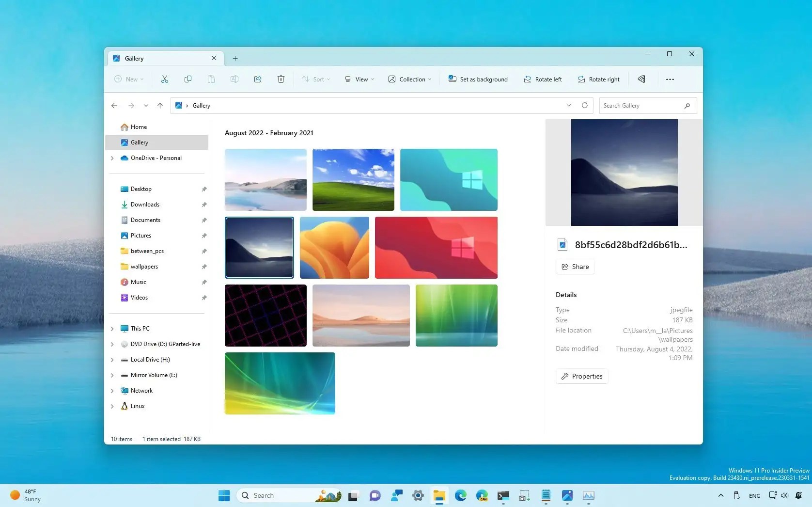Image resolution: width=812 pixels, height=507 pixels.
Task: Rotate the selected image left
Action: click(543, 79)
